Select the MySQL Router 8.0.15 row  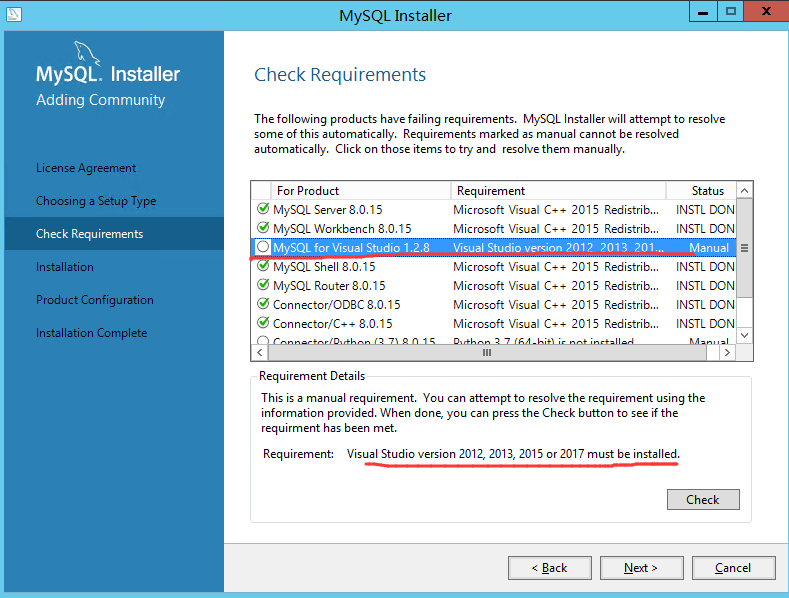[494, 286]
